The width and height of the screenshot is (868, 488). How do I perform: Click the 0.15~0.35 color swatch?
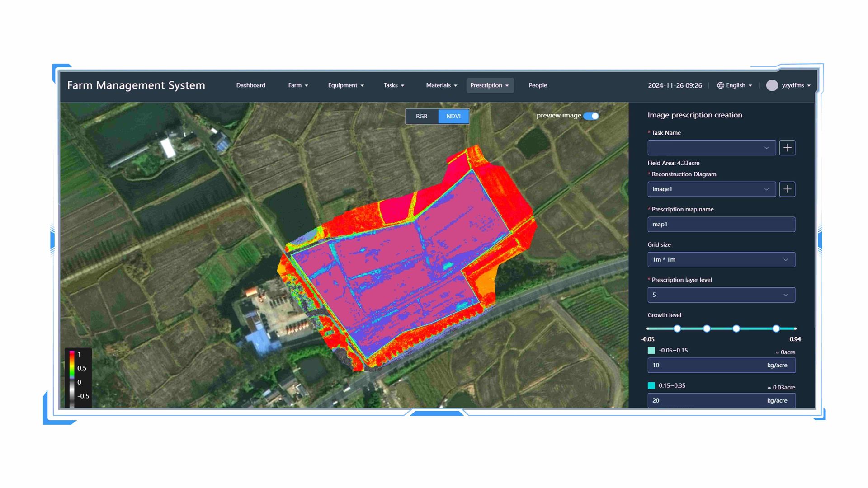click(x=651, y=385)
